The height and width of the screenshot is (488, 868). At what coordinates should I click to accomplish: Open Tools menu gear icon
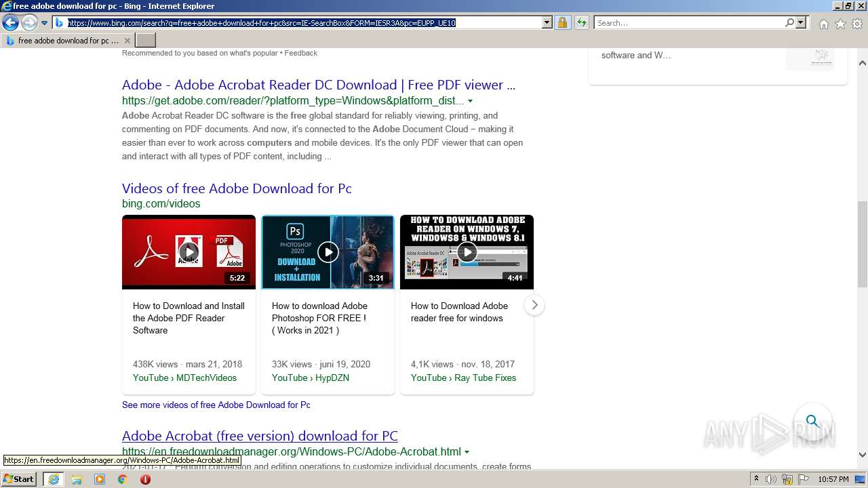click(857, 24)
